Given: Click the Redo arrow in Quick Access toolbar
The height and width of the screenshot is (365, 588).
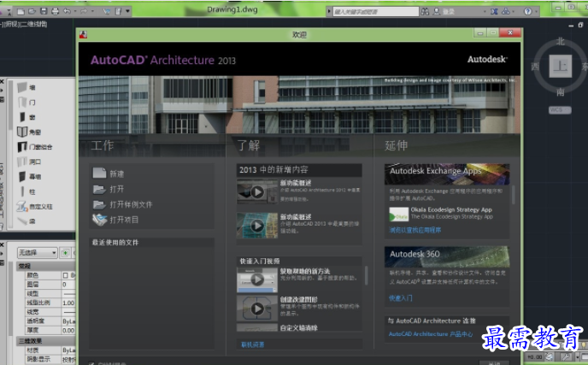Looking at the screenshot, I should tap(83, 12).
